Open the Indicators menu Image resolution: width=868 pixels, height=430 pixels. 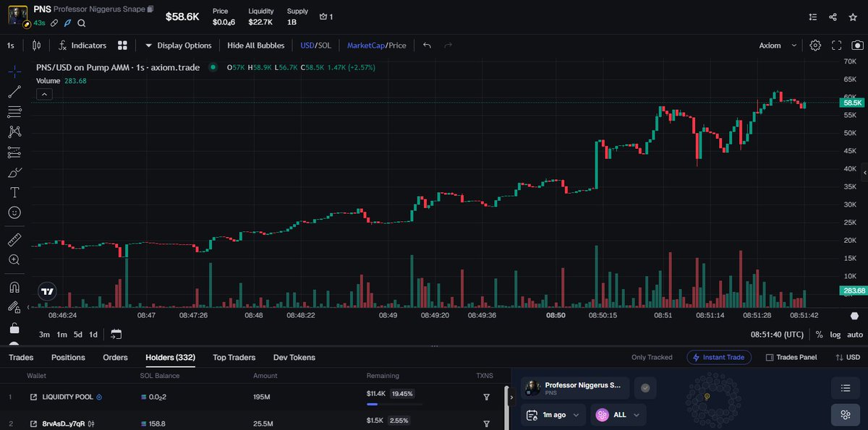(x=82, y=45)
